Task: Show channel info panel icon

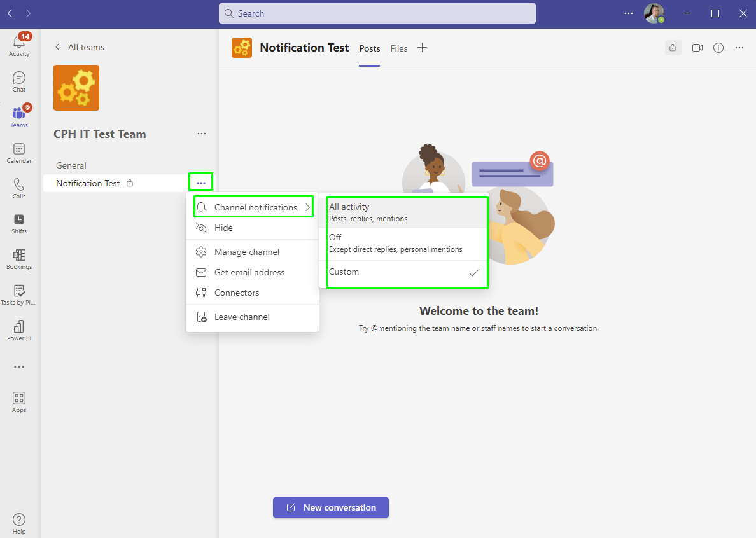Action: point(718,48)
